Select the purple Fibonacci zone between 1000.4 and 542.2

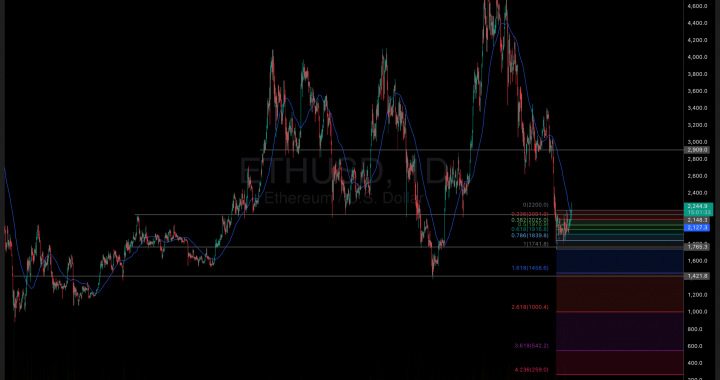620,331
